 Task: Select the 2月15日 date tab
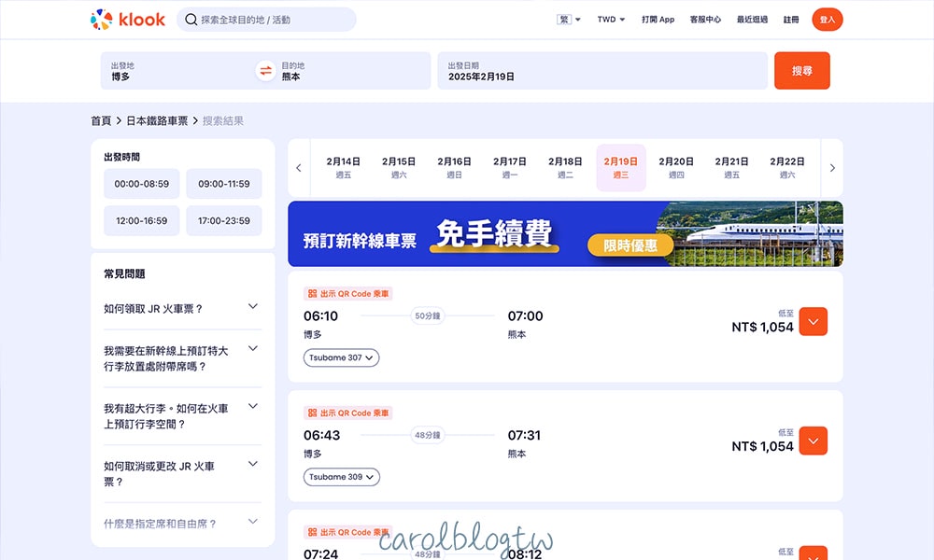tap(399, 168)
